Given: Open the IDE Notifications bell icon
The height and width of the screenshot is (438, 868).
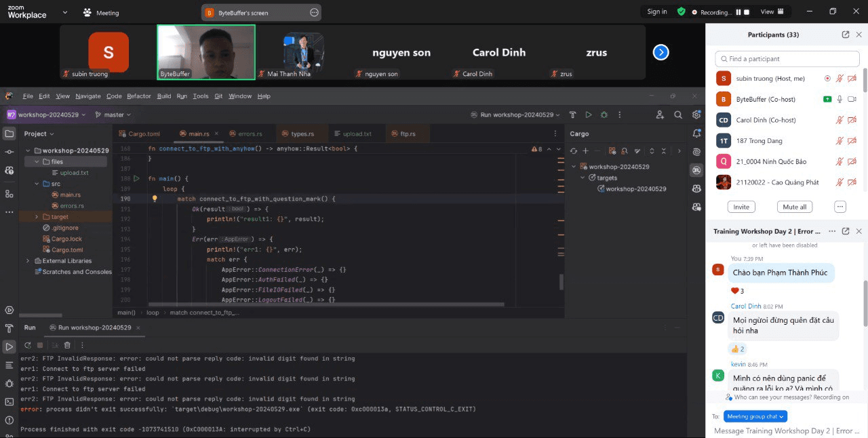Looking at the screenshot, I should pos(696,134).
